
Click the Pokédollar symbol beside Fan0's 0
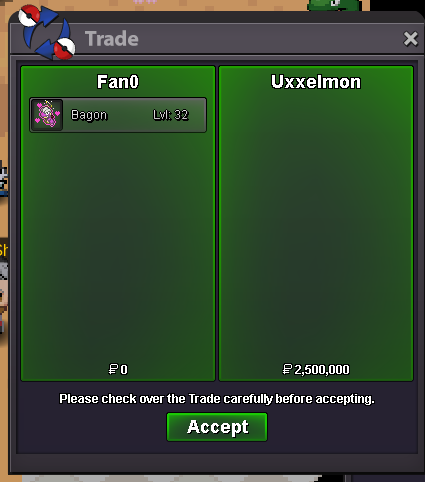pyautogui.click(x=113, y=369)
